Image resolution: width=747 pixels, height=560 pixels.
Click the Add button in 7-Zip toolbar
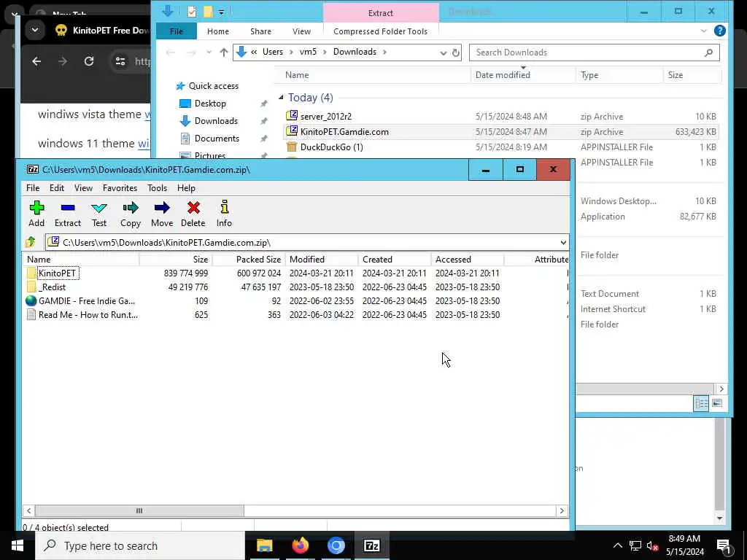click(x=36, y=214)
